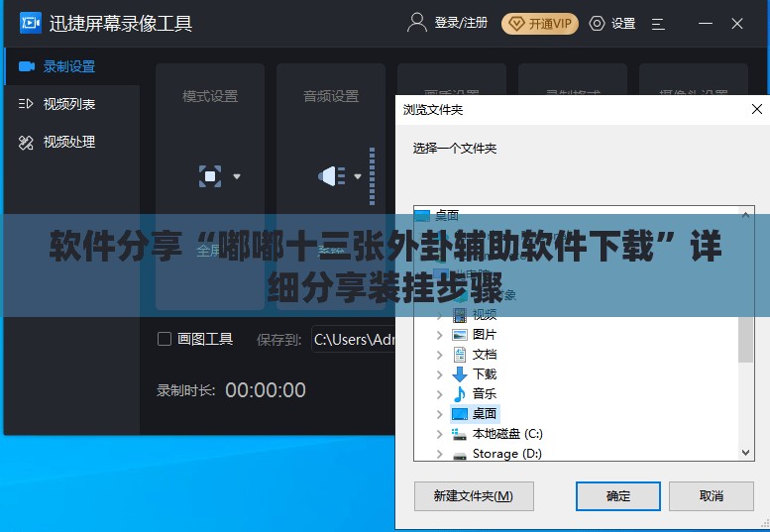Click the list icon beside 视频列表
Image resolution: width=770 pixels, height=532 pixels.
(26, 104)
